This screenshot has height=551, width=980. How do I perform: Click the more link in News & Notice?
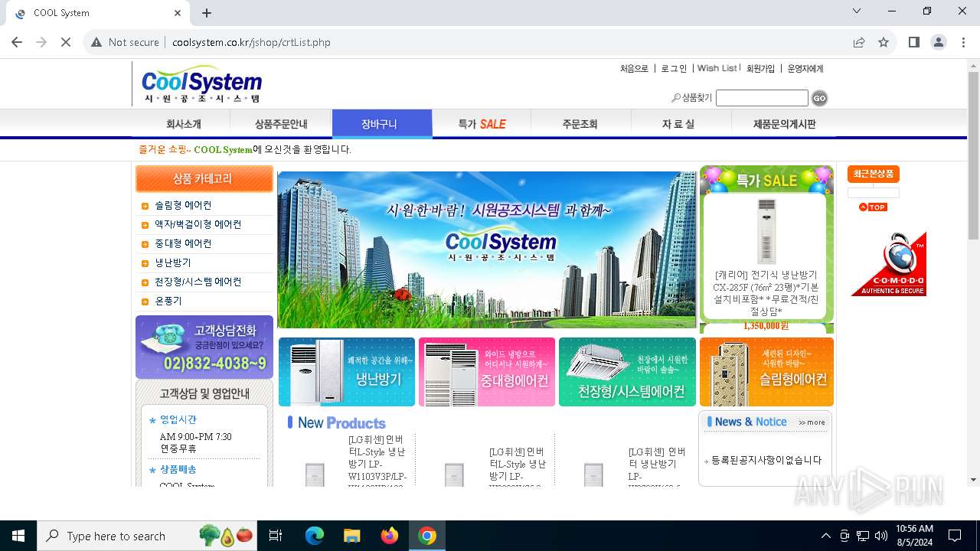pos(812,422)
